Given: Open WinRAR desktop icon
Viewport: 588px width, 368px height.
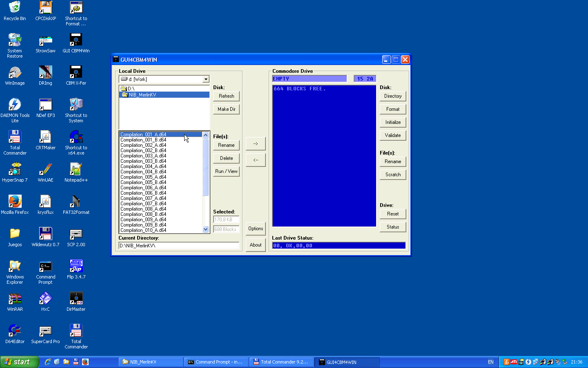Looking at the screenshot, I should point(15,302).
